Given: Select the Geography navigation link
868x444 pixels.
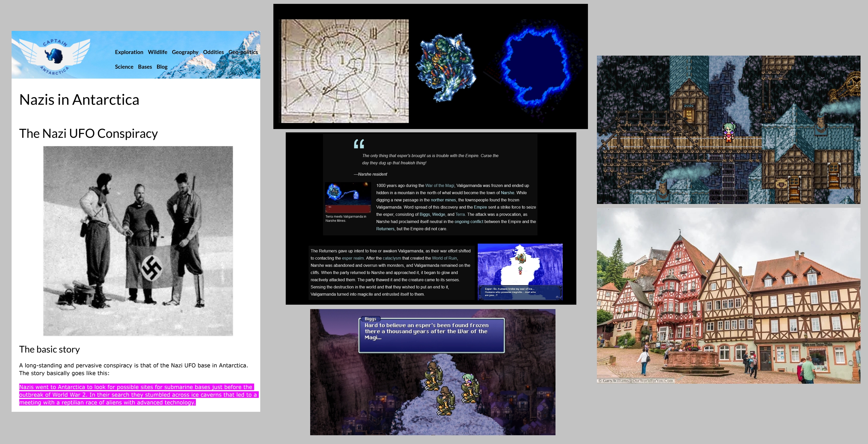Looking at the screenshot, I should click(185, 52).
